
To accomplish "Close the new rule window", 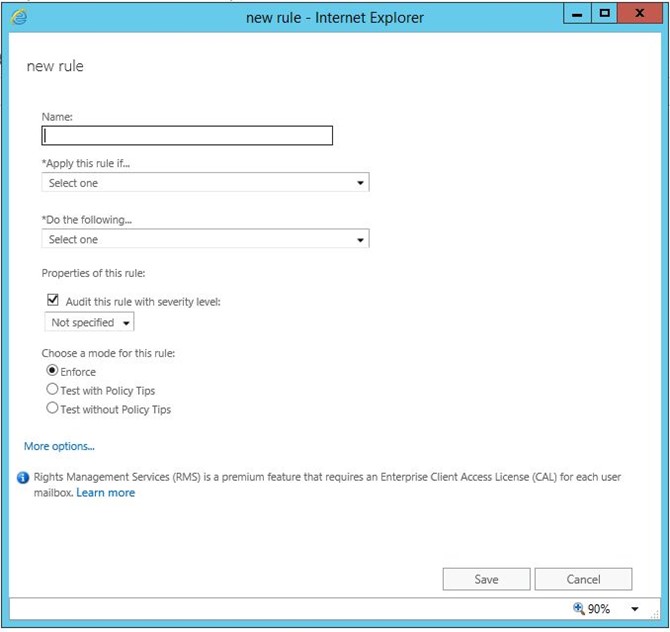I will coord(640,14).
